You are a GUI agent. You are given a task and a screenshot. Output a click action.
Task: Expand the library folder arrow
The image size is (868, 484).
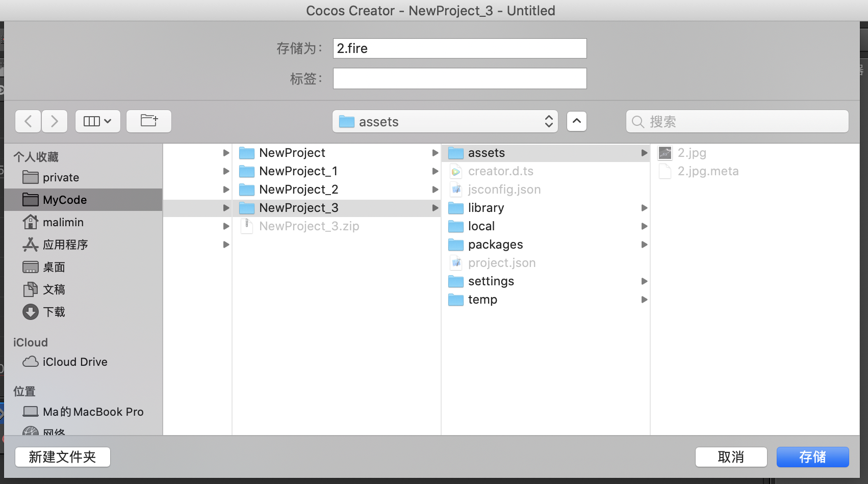(644, 208)
